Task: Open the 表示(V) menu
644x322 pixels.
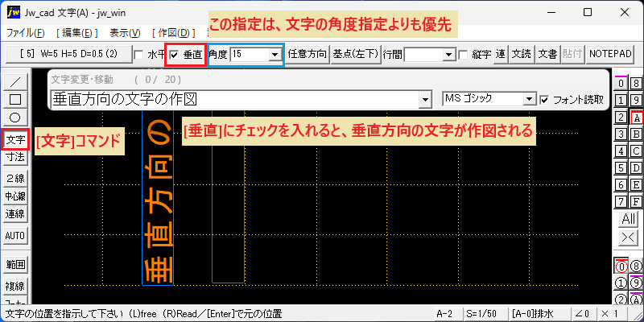Action: [126, 33]
